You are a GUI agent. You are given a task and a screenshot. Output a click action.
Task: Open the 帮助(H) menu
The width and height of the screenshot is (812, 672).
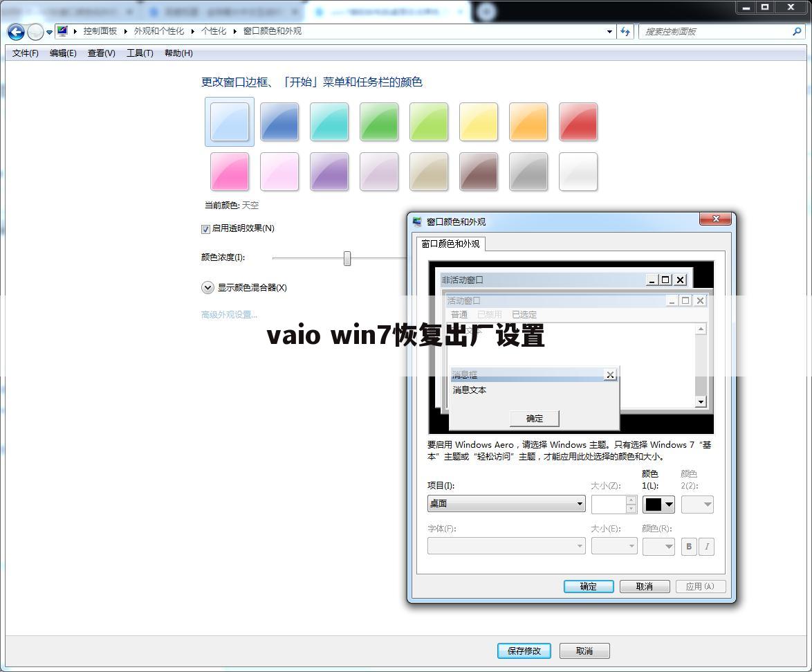pyautogui.click(x=178, y=53)
